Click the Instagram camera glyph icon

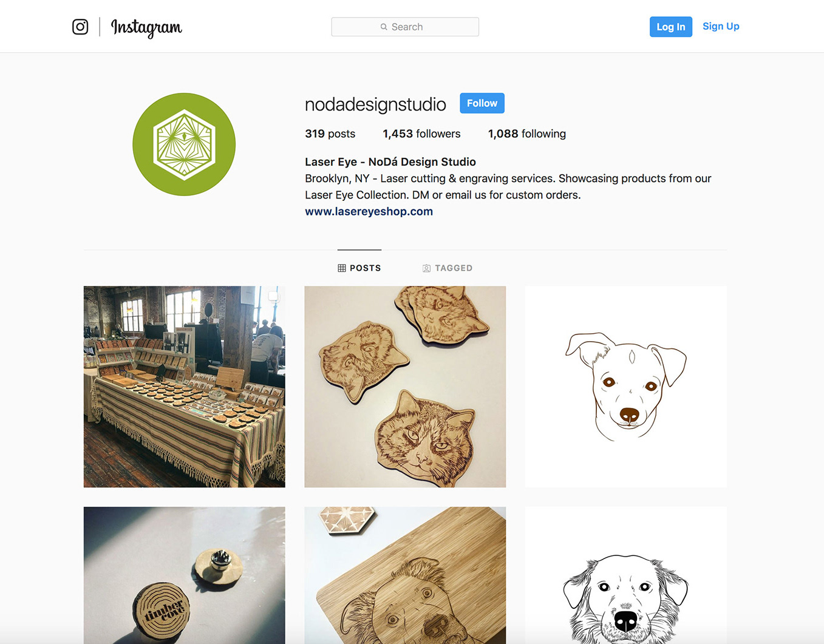tap(80, 27)
